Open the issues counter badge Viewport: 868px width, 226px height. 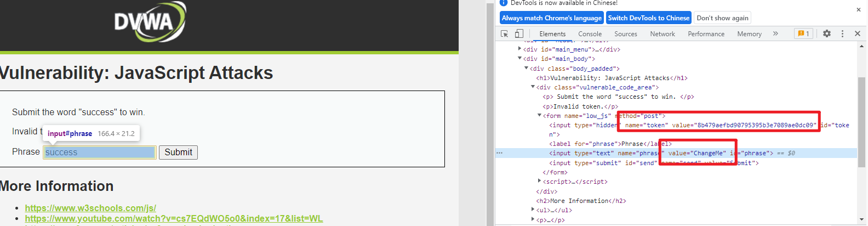(x=804, y=33)
